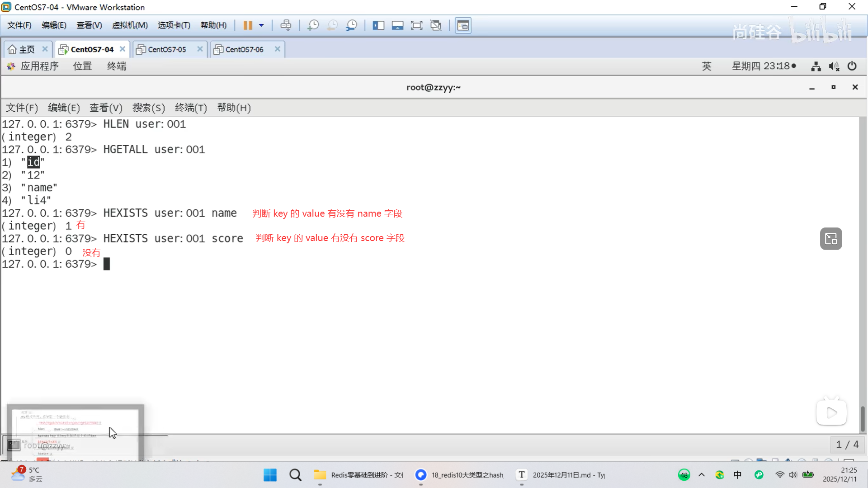Screen dimensions: 868x488
Task: Close the CentOS7-05 tab
Action: click(x=200, y=49)
